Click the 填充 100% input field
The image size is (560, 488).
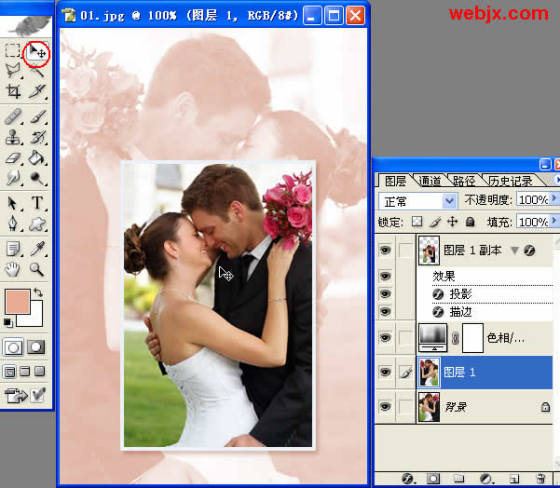[x=533, y=222]
